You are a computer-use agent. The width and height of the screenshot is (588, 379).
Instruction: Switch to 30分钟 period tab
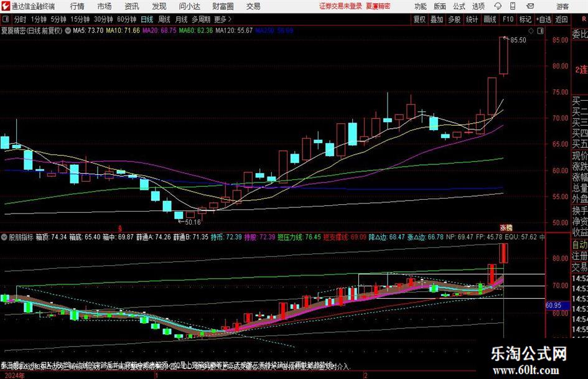(x=103, y=19)
